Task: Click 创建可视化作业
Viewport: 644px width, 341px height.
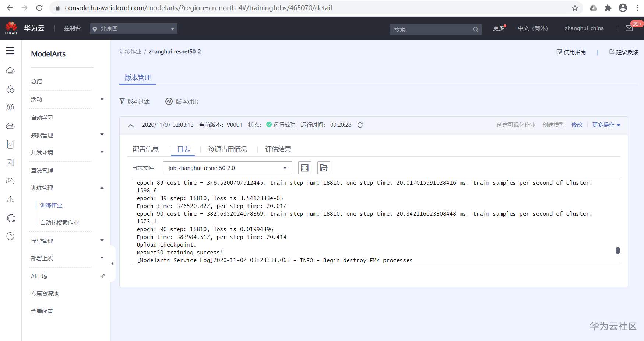Action: (x=516, y=125)
